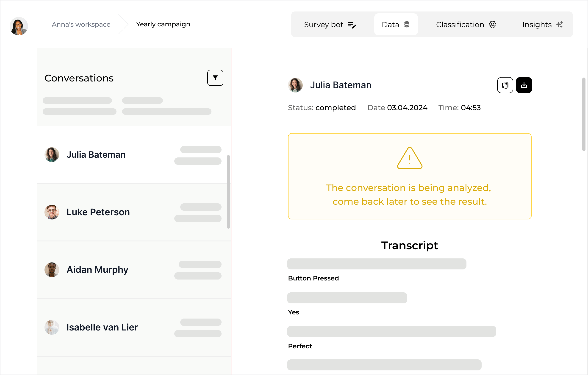Image resolution: width=588 pixels, height=375 pixels.
Task: Click the Yearly campaign breadcrumb
Action: tap(163, 24)
